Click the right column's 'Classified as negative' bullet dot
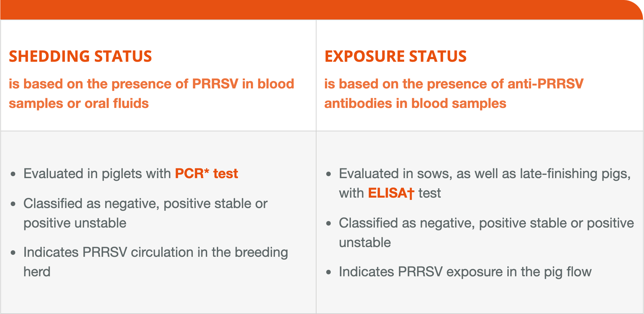This screenshot has height=314, width=644. (328, 224)
